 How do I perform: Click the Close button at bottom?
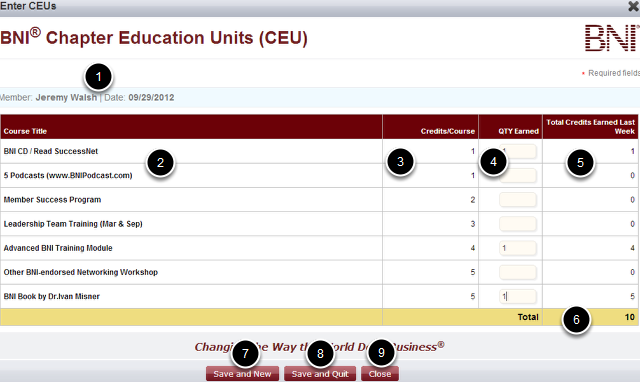coord(380,374)
